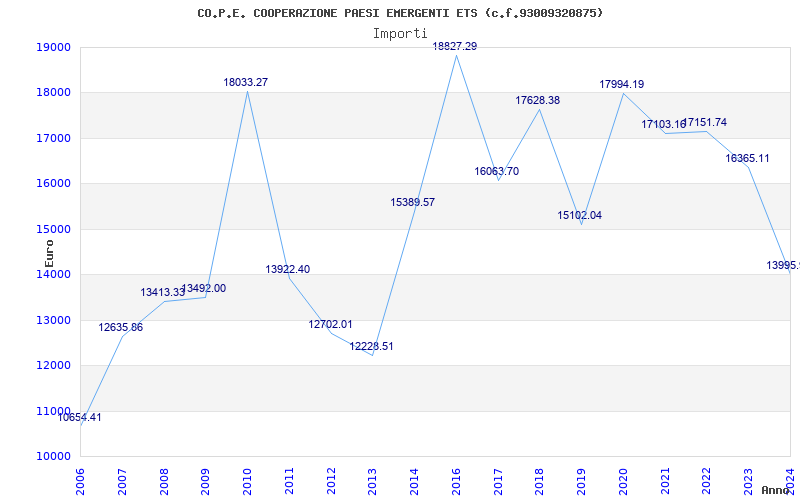Select the 13922.40 data label

(288, 269)
